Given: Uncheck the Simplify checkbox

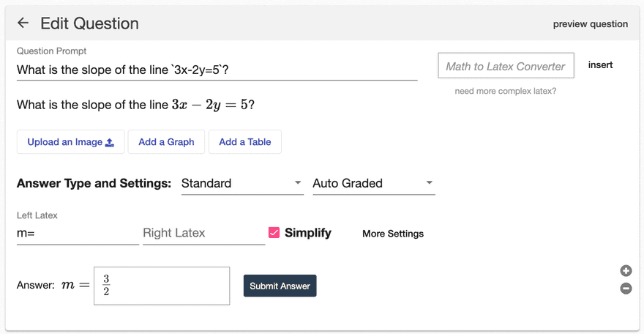Looking at the screenshot, I should (x=274, y=232).
